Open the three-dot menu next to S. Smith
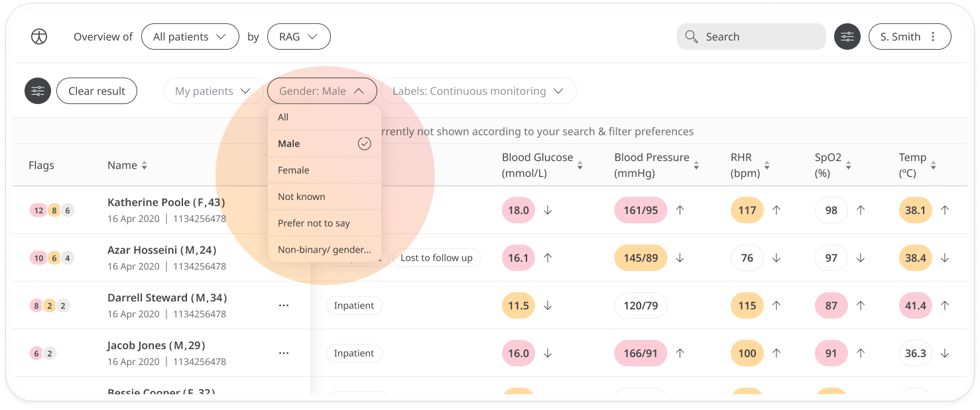This screenshot has height=410, width=980. click(933, 37)
